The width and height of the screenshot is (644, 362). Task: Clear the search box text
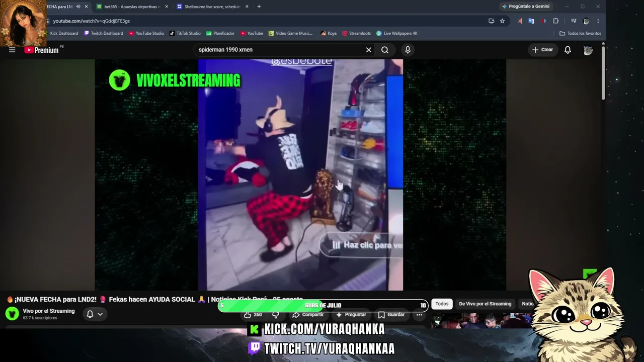(x=368, y=50)
